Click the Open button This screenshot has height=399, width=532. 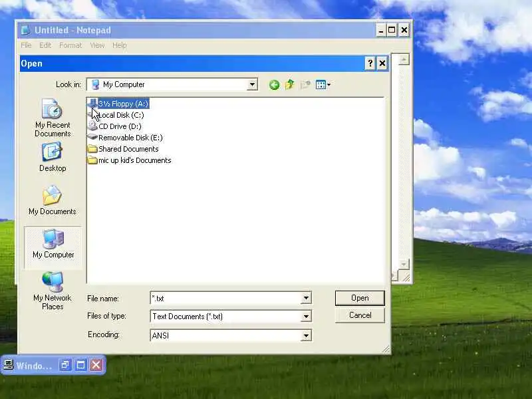[x=360, y=298]
